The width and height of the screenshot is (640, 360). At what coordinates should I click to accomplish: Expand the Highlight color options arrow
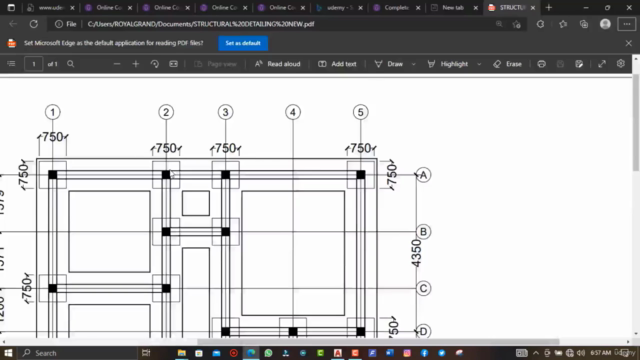[x=479, y=64]
